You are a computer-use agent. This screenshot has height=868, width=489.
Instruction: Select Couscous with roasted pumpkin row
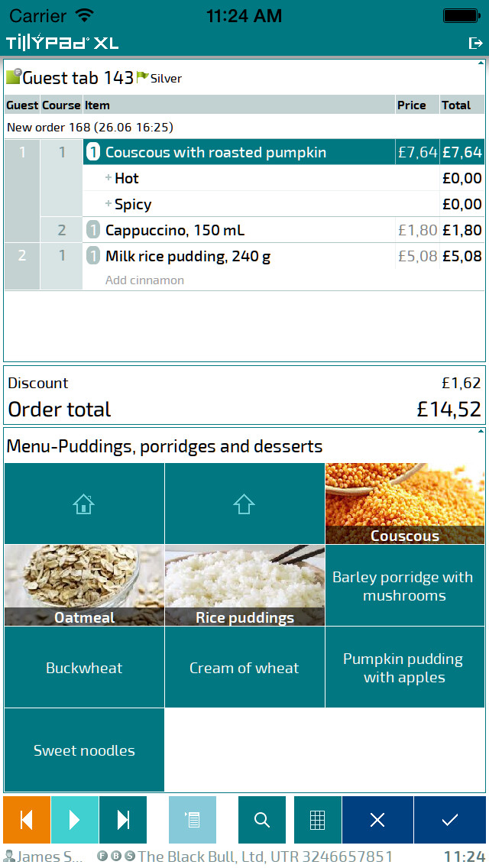point(283,152)
